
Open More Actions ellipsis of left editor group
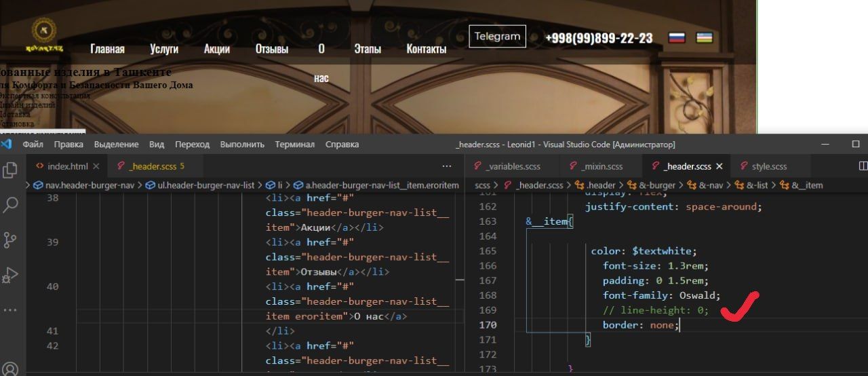[x=447, y=166]
